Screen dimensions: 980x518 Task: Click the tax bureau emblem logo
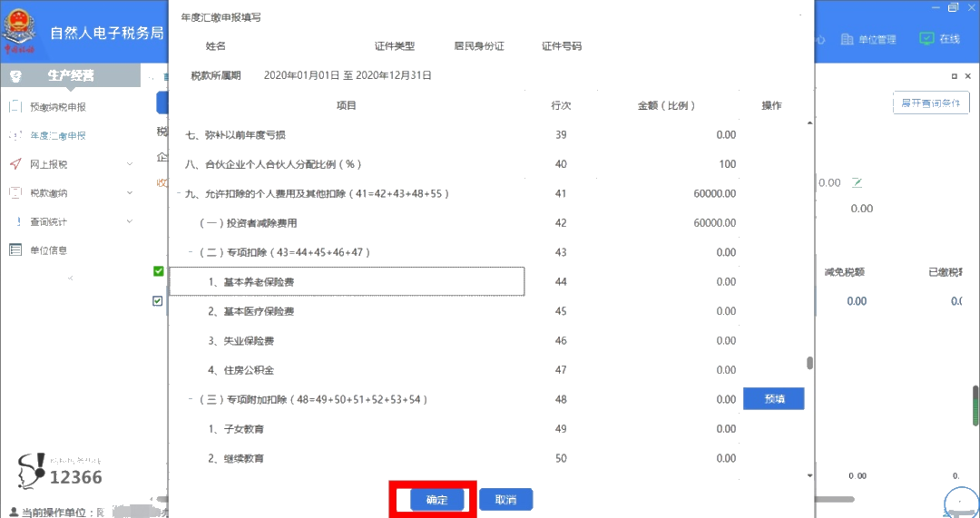pos(20,29)
